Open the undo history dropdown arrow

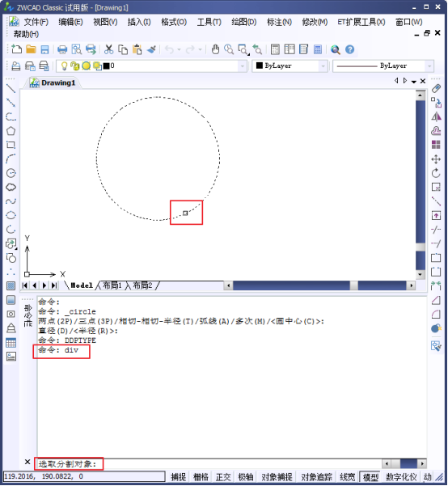(179, 49)
